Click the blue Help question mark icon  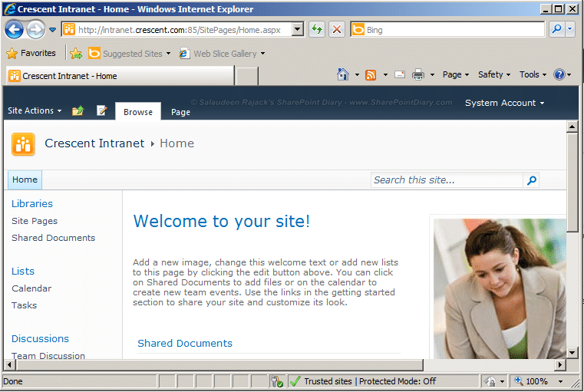click(559, 75)
